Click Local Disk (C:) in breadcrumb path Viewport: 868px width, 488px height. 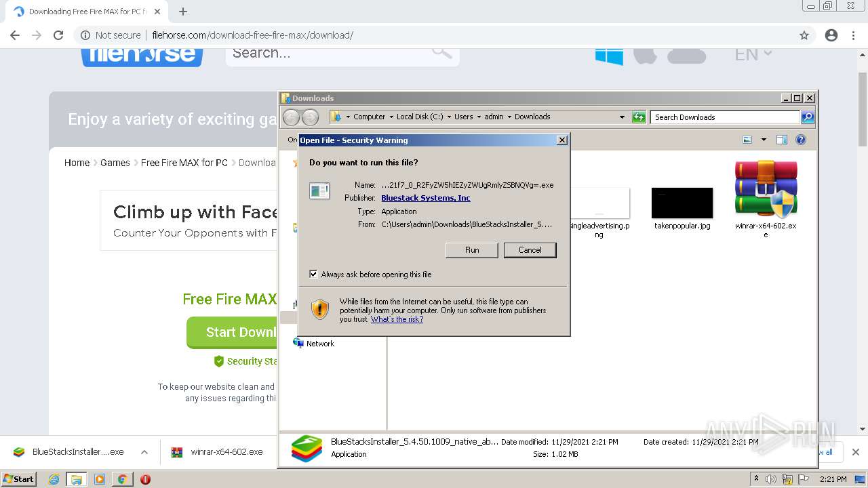pyautogui.click(x=420, y=117)
